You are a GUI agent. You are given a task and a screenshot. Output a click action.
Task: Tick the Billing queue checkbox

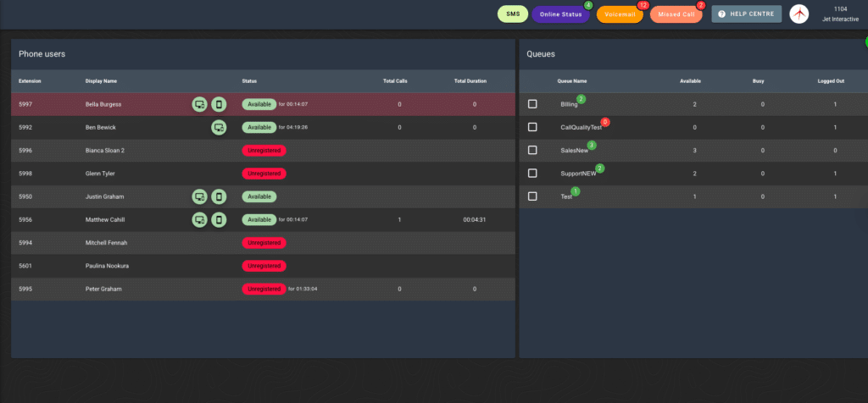tap(532, 104)
